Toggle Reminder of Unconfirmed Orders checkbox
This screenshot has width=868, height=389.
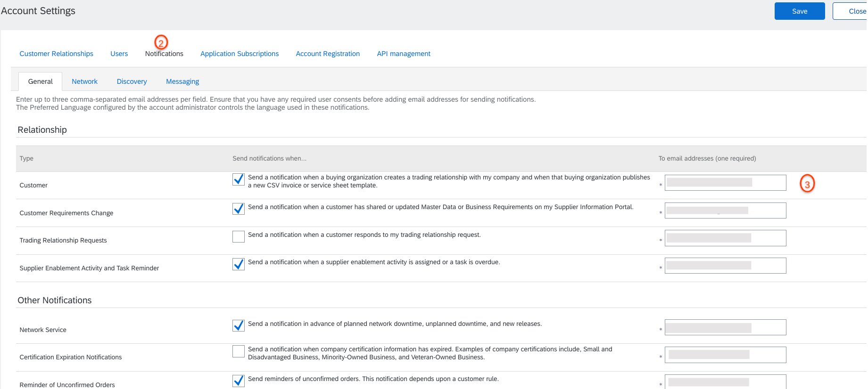coord(239,381)
